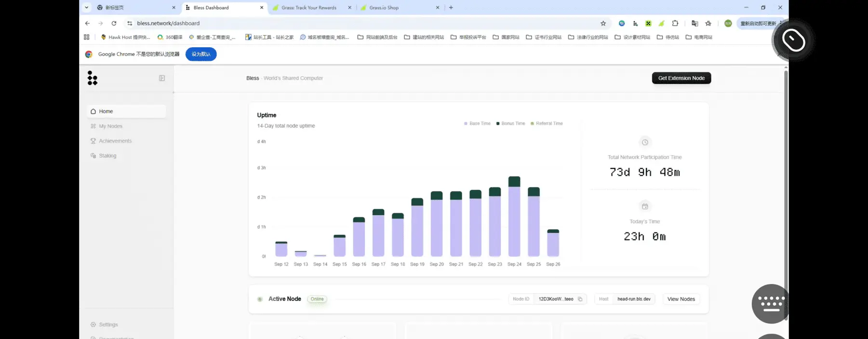Click Get Extension Node button

[681, 78]
